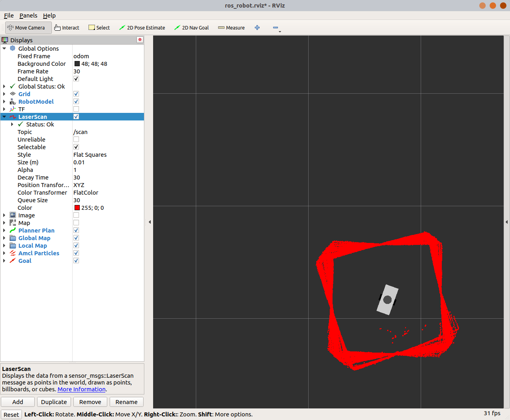Viewport: 510px width, 420px height.
Task: Expand the Global Status row
Action: 4,86
